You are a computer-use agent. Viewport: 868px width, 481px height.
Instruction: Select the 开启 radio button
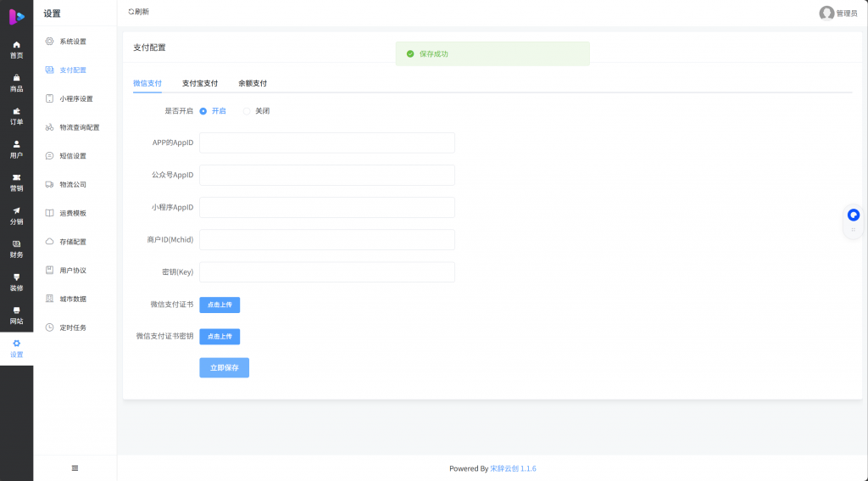(x=203, y=111)
